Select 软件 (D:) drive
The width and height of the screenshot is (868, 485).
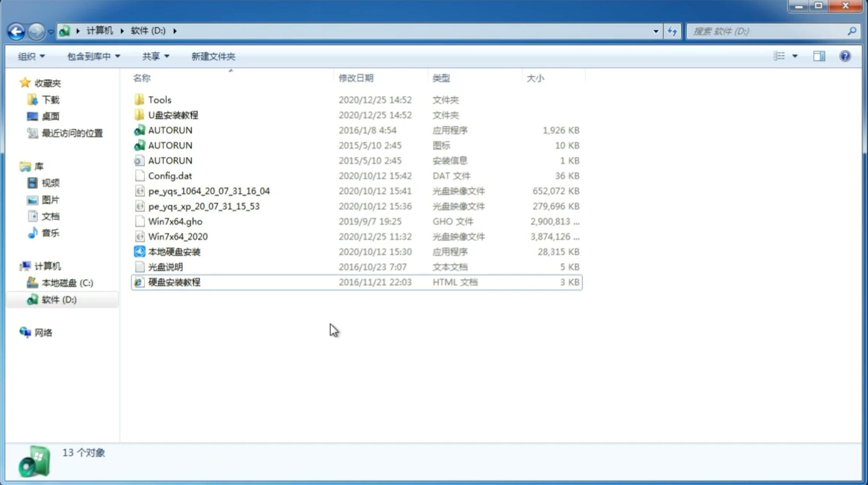[x=58, y=300]
